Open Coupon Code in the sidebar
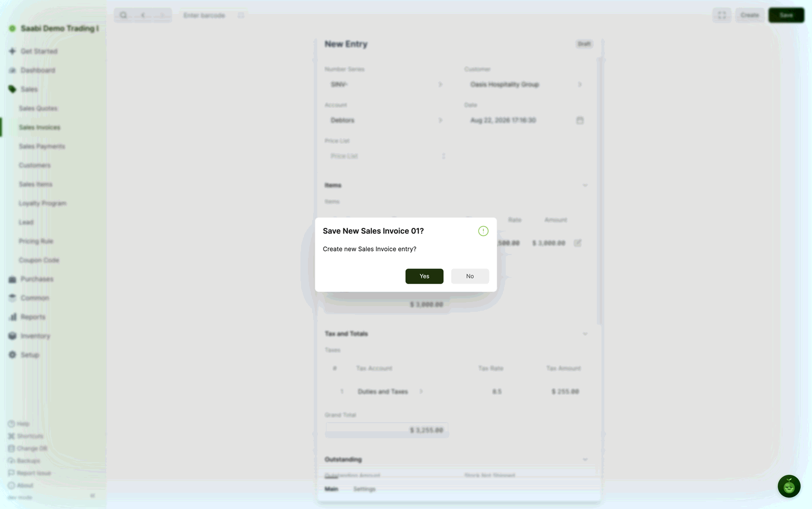 pyautogui.click(x=39, y=260)
